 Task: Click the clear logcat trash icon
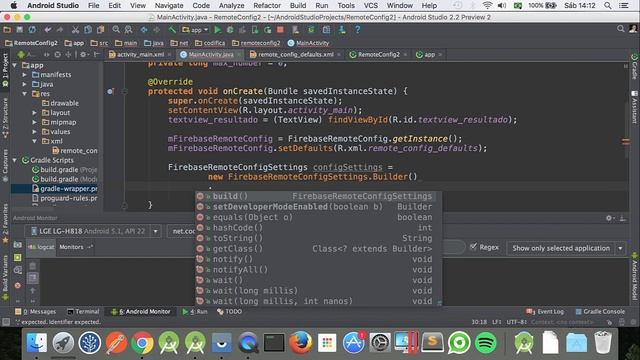[33, 267]
